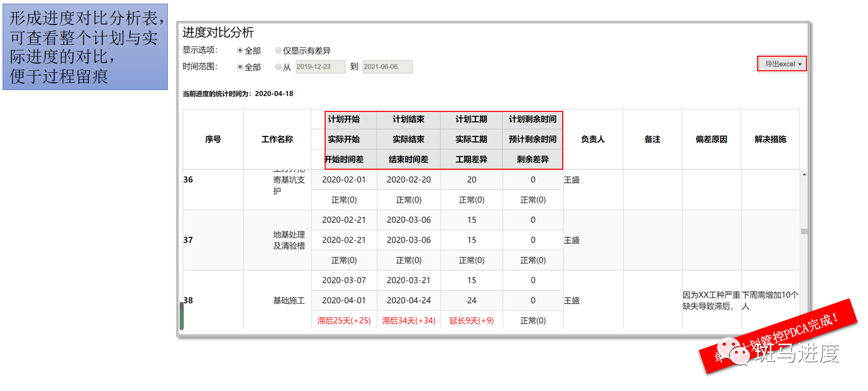Viewport: 868px width, 391px height.
Task: Click 偏差原因 column header
Action: pyautogui.click(x=711, y=139)
